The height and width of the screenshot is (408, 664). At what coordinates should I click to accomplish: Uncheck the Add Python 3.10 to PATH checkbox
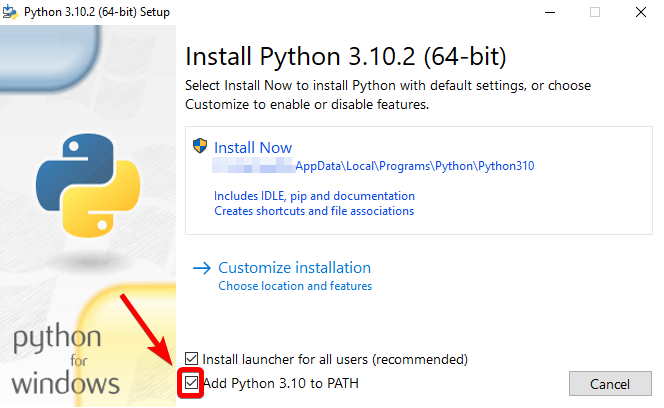192,383
